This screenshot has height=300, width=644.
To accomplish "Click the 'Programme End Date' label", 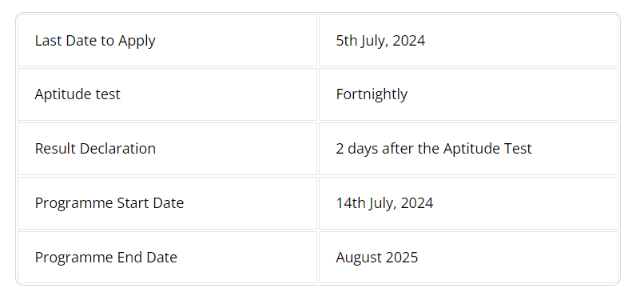I will tap(106, 258).
